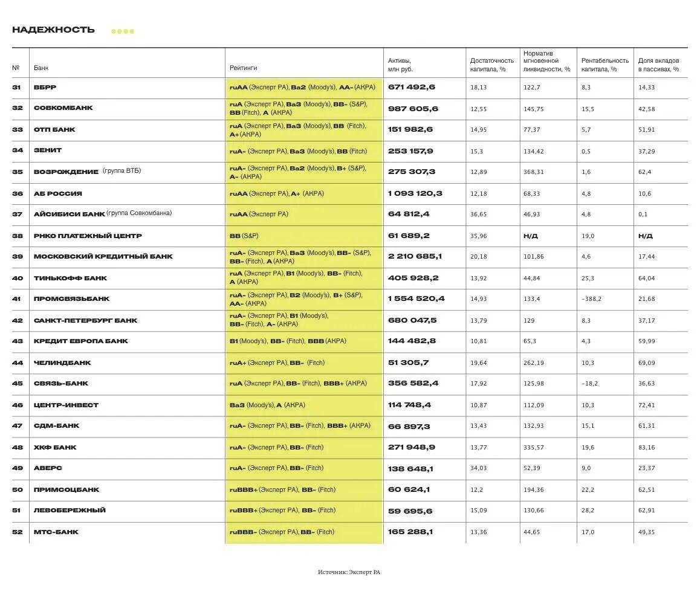The width and height of the screenshot is (700, 597).
Task: Click the Достаточность капитала header
Action: coord(491,65)
